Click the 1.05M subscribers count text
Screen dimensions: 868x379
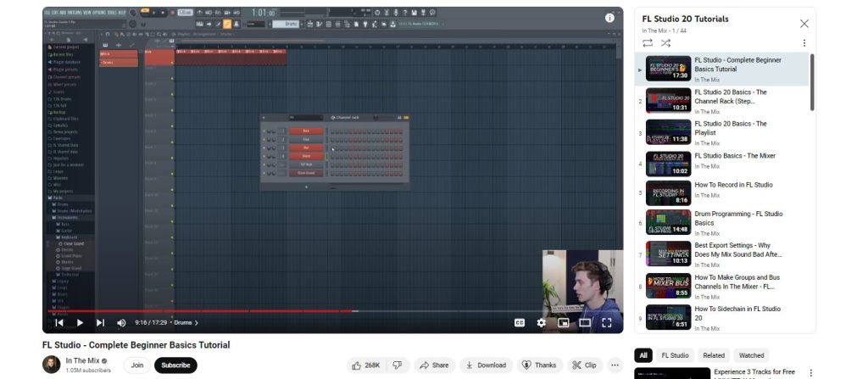(x=88, y=371)
